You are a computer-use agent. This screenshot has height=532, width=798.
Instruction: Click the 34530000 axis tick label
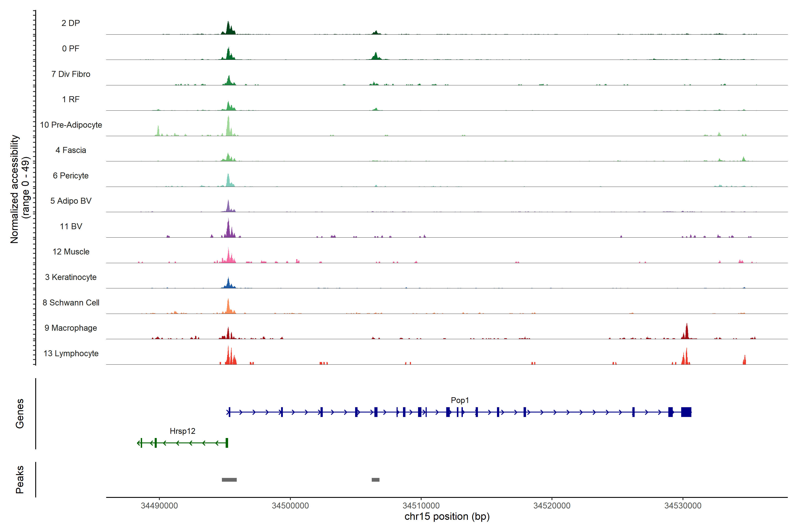[x=683, y=506]
